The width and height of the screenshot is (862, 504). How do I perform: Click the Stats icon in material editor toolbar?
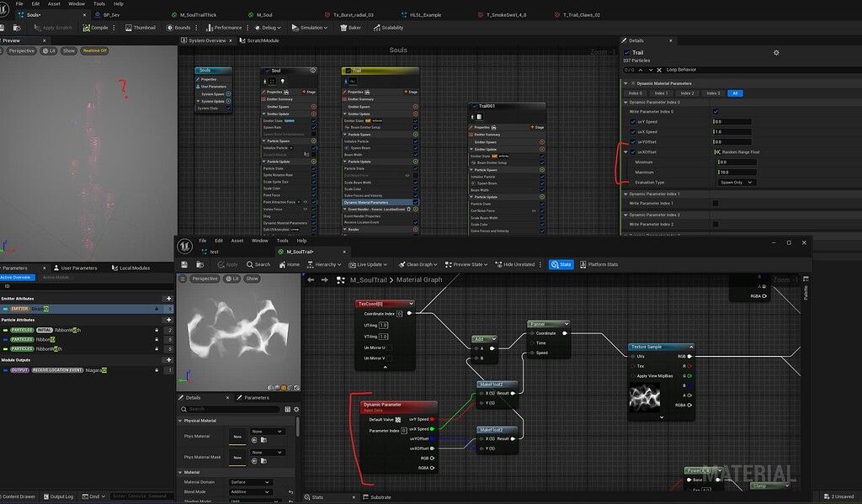pos(561,263)
